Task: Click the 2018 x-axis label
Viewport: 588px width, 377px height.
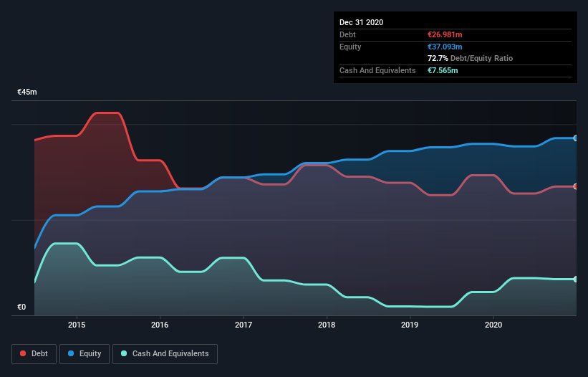Action: click(327, 325)
